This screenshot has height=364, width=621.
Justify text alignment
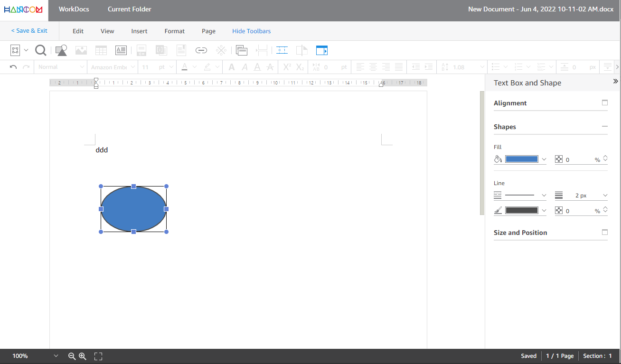399,67
